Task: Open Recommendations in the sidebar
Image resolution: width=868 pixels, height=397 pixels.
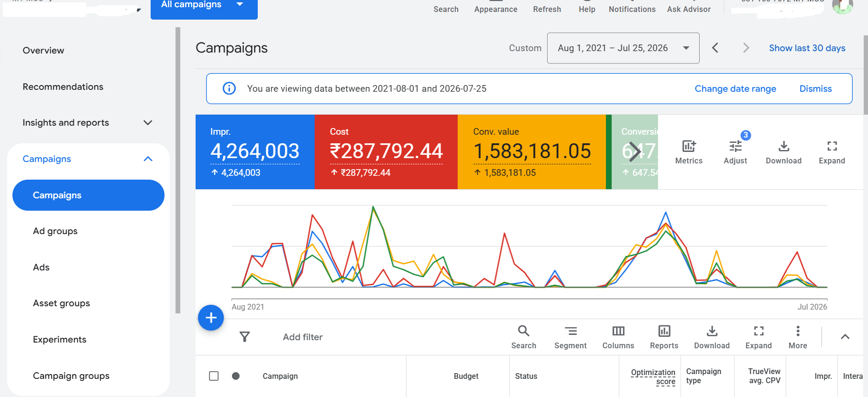Action: 63,87
